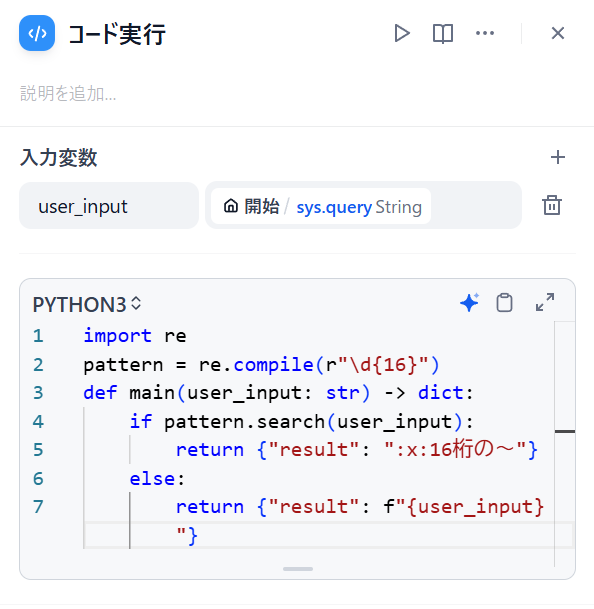
Task: Open the three-dots more options menu
Action: tap(485, 33)
